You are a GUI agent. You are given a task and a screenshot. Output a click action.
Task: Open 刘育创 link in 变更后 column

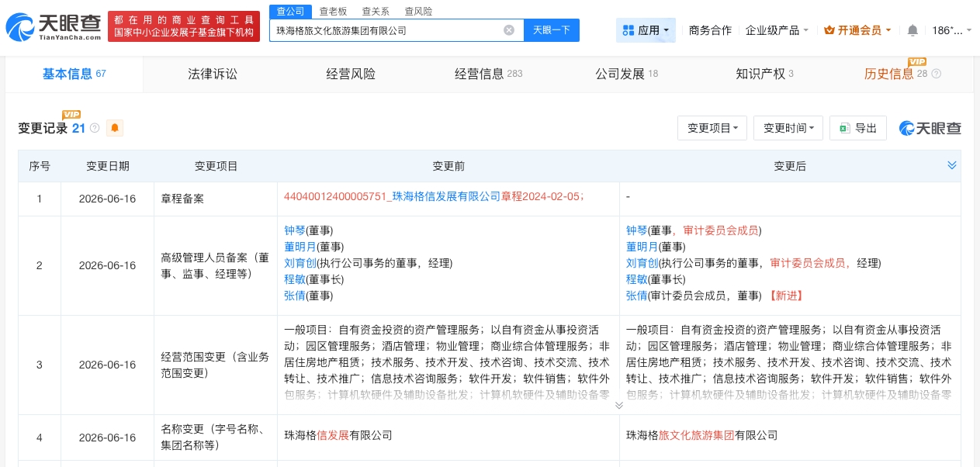pyautogui.click(x=642, y=263)
